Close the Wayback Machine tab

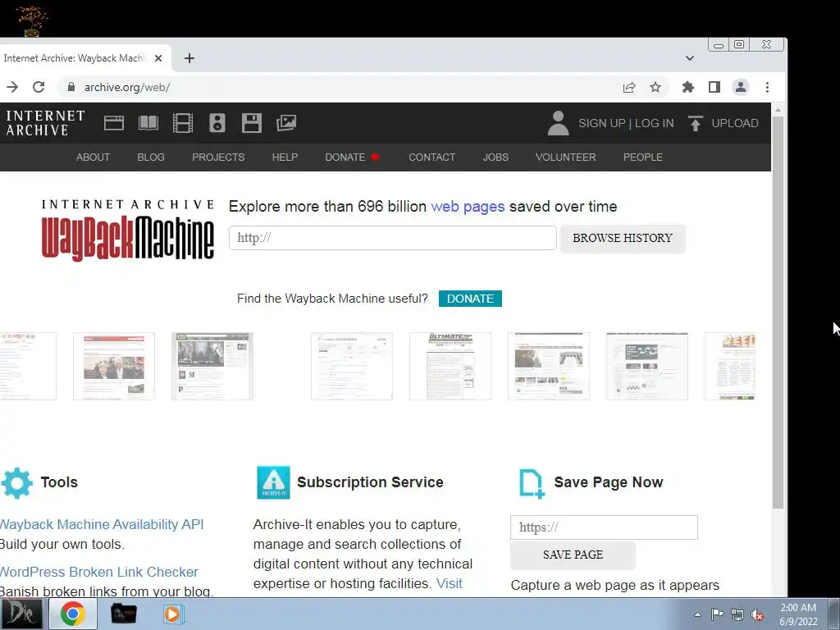(x=158, y=58)
